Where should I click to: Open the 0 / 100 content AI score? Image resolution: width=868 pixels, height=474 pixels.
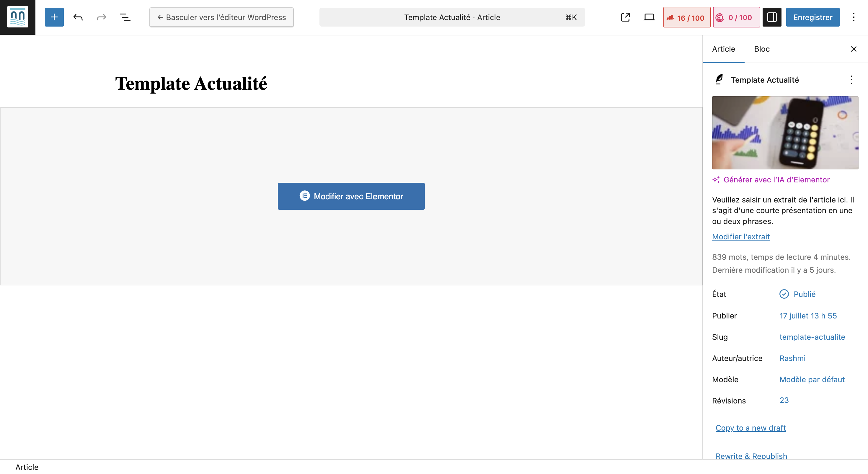pyautogui.click(x=736, y=17)
